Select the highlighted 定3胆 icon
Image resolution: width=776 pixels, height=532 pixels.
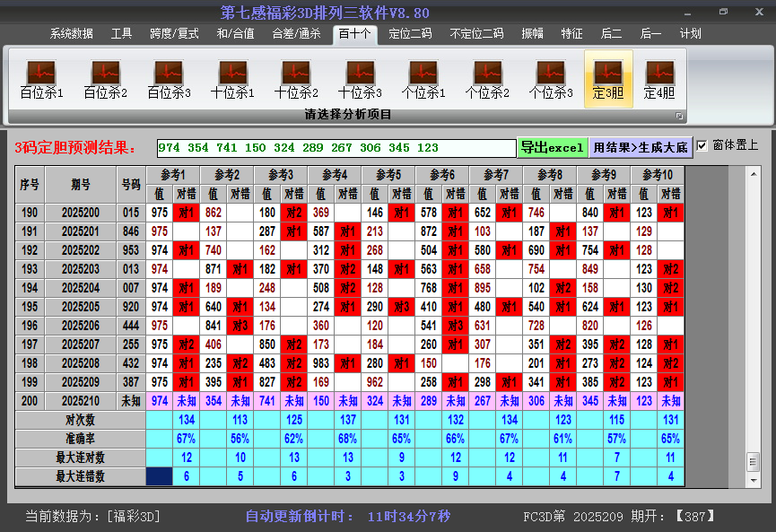[608, 79]
